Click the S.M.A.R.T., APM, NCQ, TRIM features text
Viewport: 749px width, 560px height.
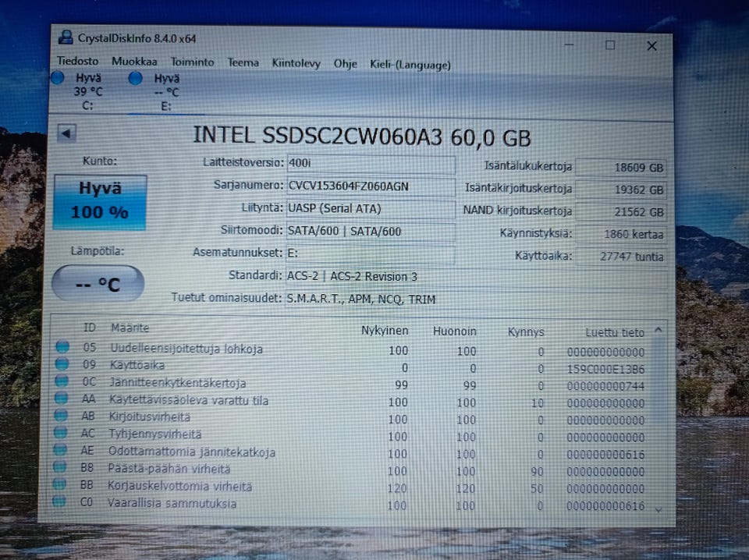pos(361,299)
